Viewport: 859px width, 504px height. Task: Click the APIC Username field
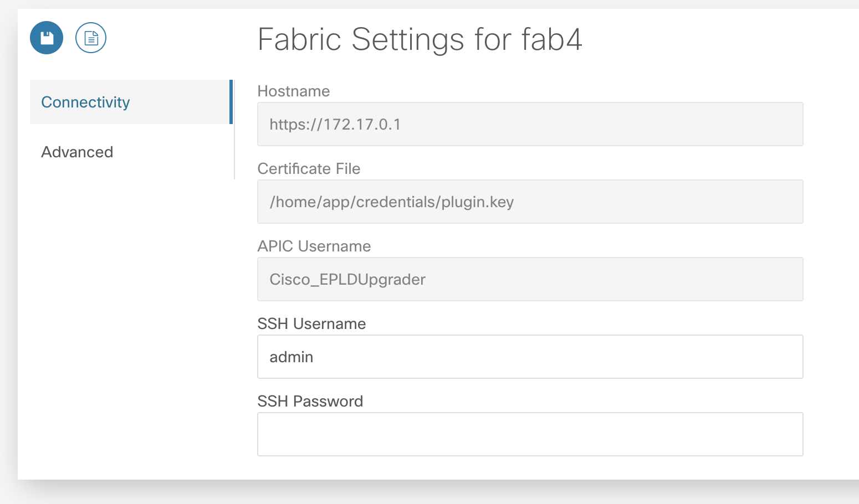click(x=530, y=279)
